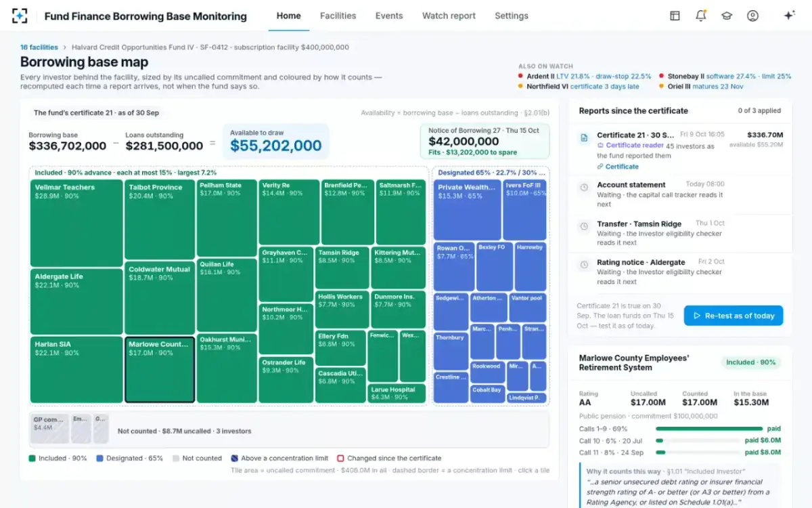This screenshot has width=812, height=508.
Task: Open the Certificate attachment link
Action: click(x=617, y=167)
